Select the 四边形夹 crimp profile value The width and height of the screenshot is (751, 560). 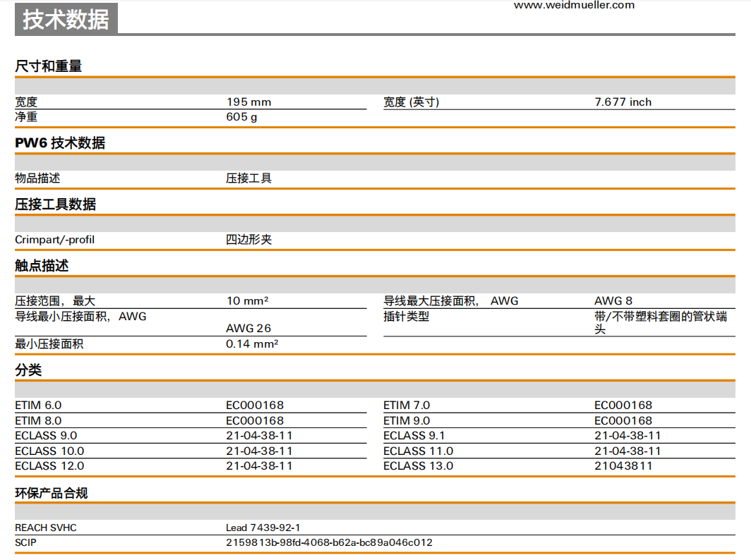[x=248, y=240]
